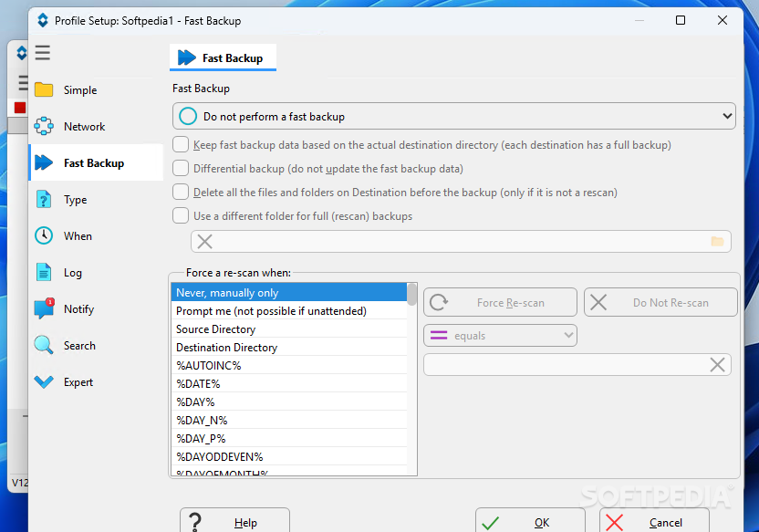Select the Fast Backup tab header
The width and height of the screenshot is (759, 532).
[224, 58]
